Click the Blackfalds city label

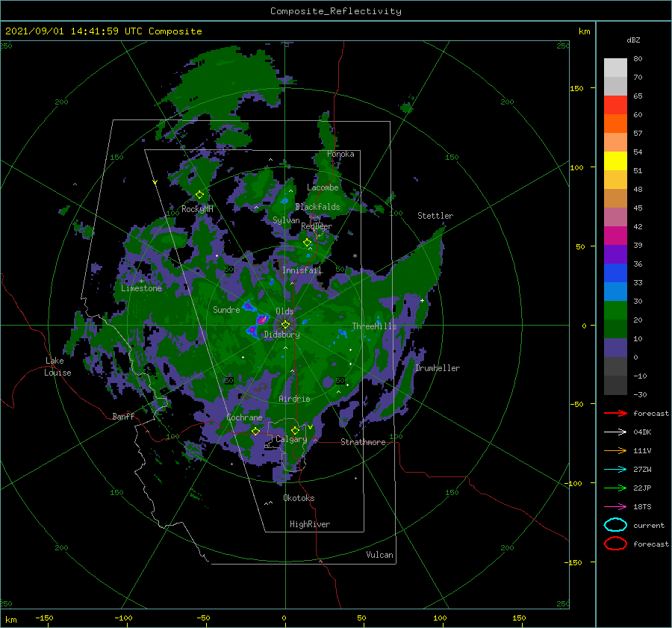pos(317,207)
